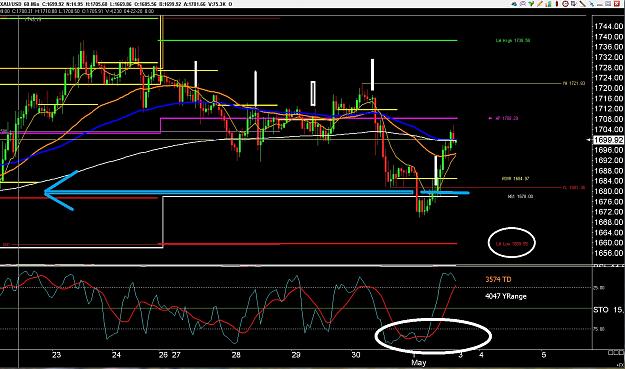The height and width of the screenshot is (369, 625).
Task: Click the grey monitor icon in toolbar
Action: pos(574,4)
